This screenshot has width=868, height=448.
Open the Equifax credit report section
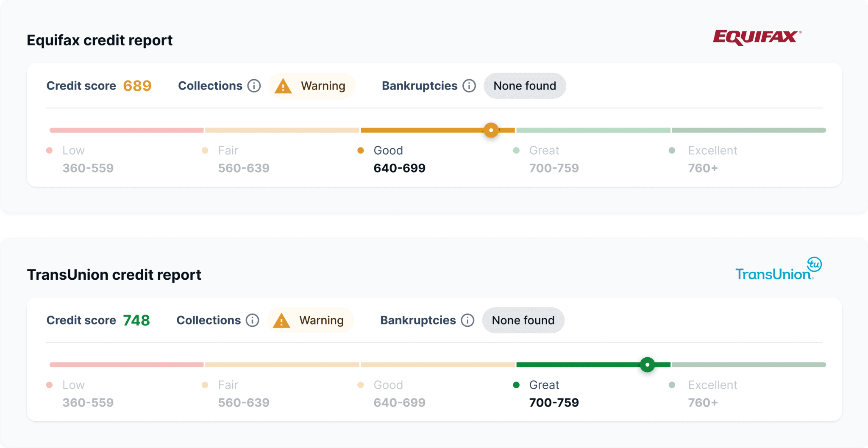(x=100, y=39)
